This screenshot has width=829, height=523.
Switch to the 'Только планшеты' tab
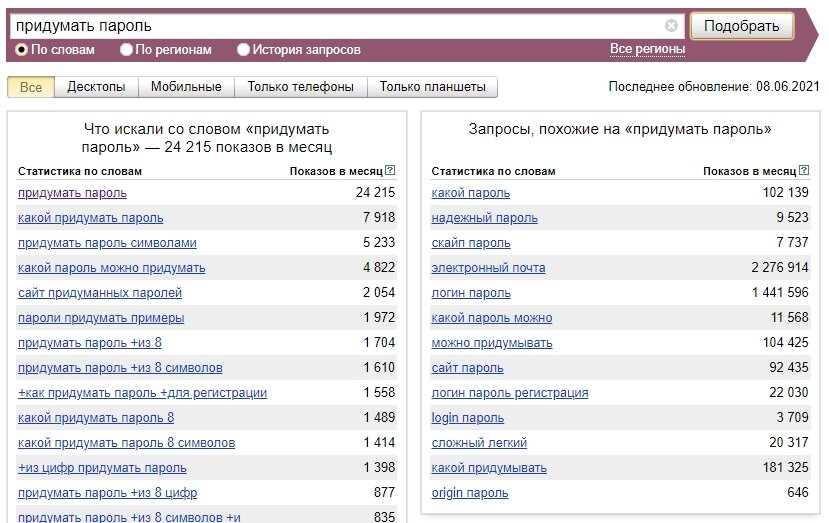432,87
